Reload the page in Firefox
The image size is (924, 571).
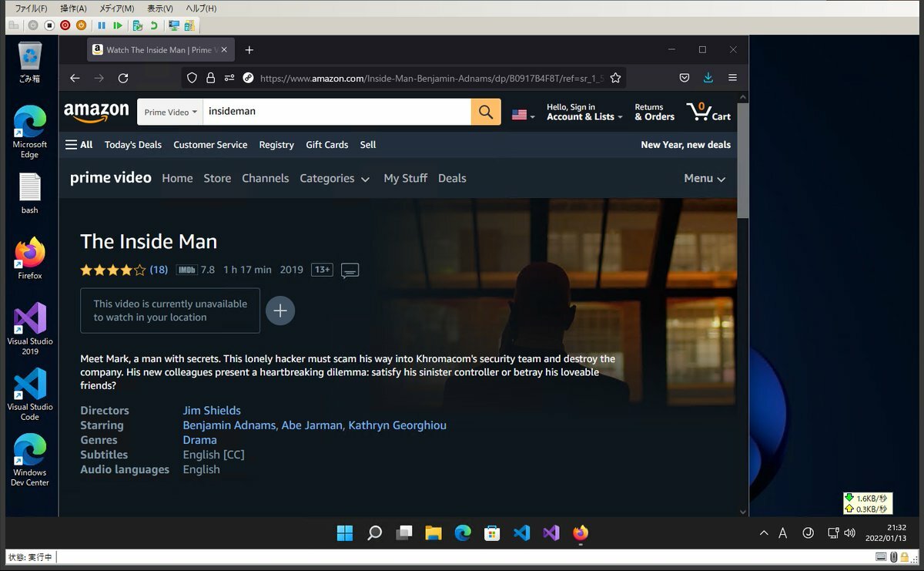[123, 78]
